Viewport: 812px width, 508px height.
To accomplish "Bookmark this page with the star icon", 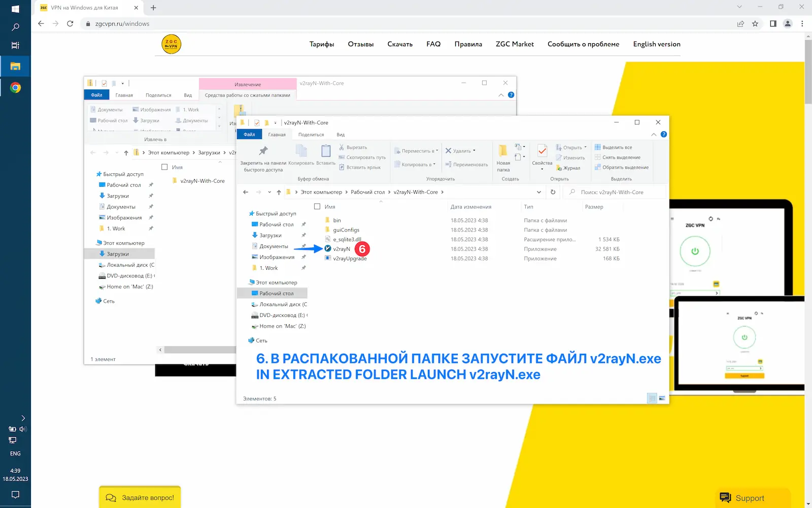I will point(755,23).
